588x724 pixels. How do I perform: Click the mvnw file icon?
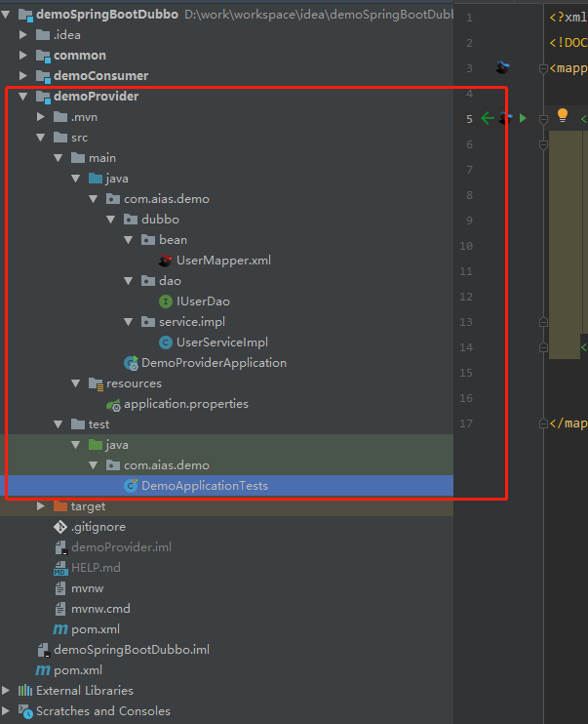60,588
